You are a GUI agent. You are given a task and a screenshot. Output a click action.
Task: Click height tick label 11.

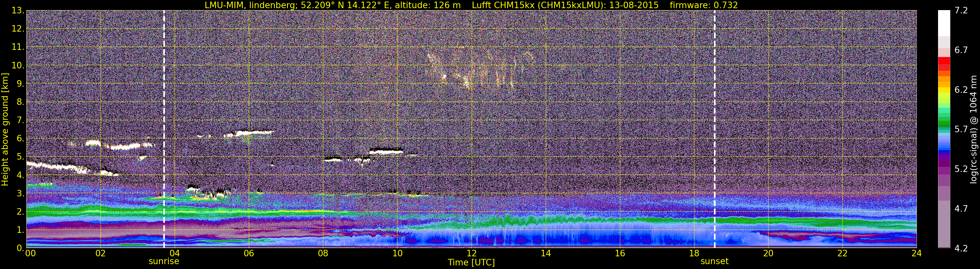[18, 47]
